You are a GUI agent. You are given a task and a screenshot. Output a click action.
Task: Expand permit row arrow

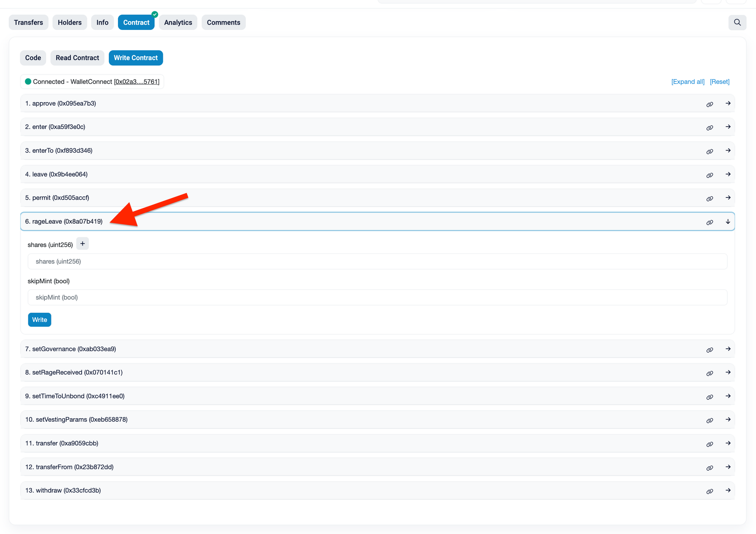click(x=728, y=197)
